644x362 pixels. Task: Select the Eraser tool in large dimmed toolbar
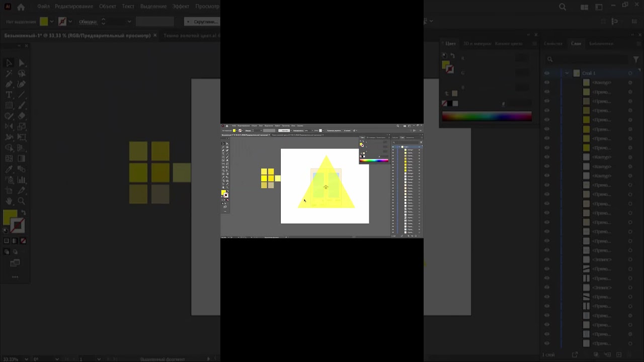(x=22, y=116)
